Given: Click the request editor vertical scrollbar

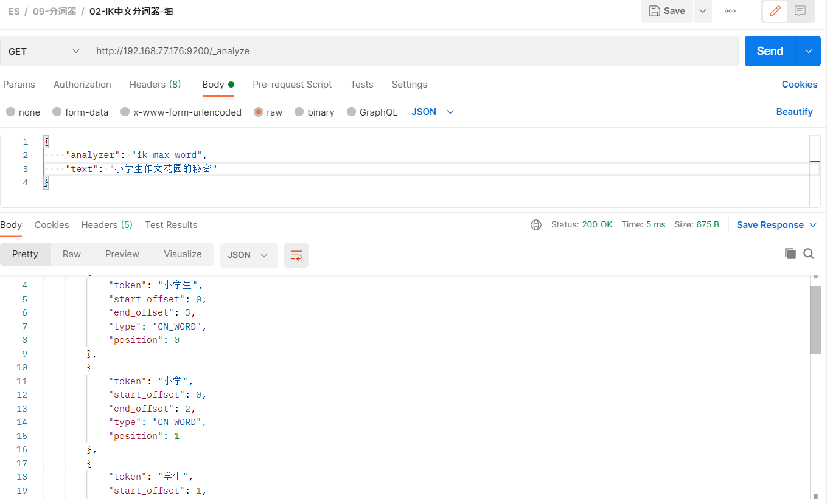Looking at the screenshot, I should click(x=815, y=171).
